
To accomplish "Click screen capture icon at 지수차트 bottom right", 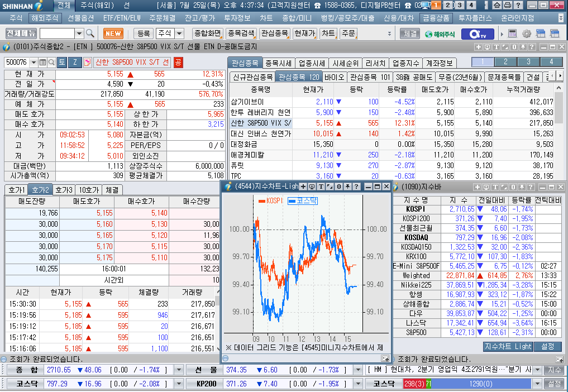I will tap(385, 358).
